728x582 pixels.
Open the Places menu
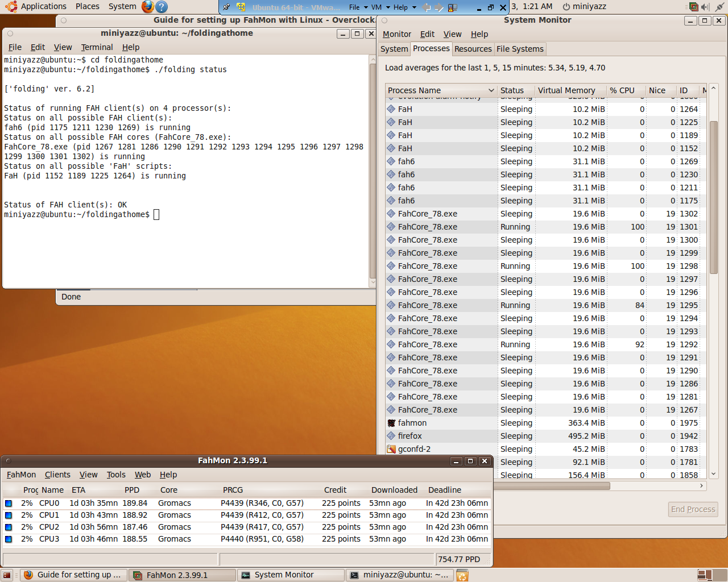click(87, 6)
